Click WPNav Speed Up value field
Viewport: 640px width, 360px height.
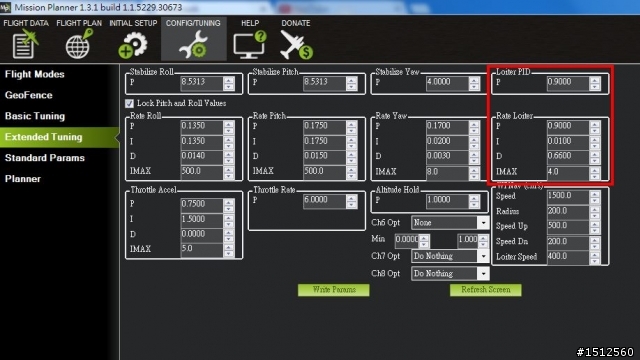click(x=568, y=226)
